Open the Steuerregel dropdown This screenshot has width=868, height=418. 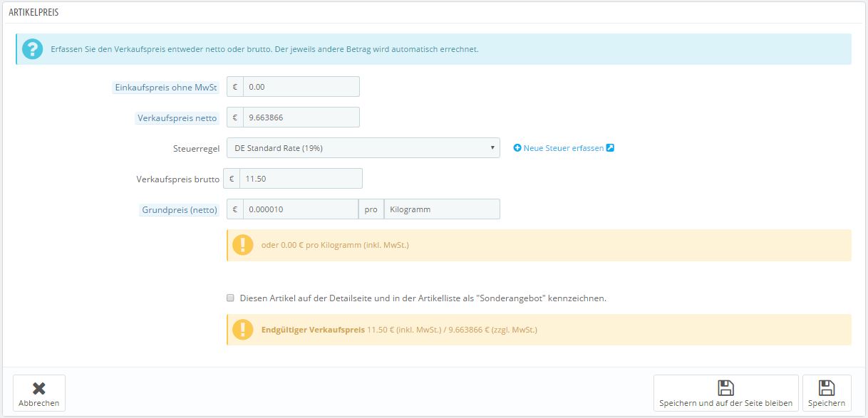point(363,148)
